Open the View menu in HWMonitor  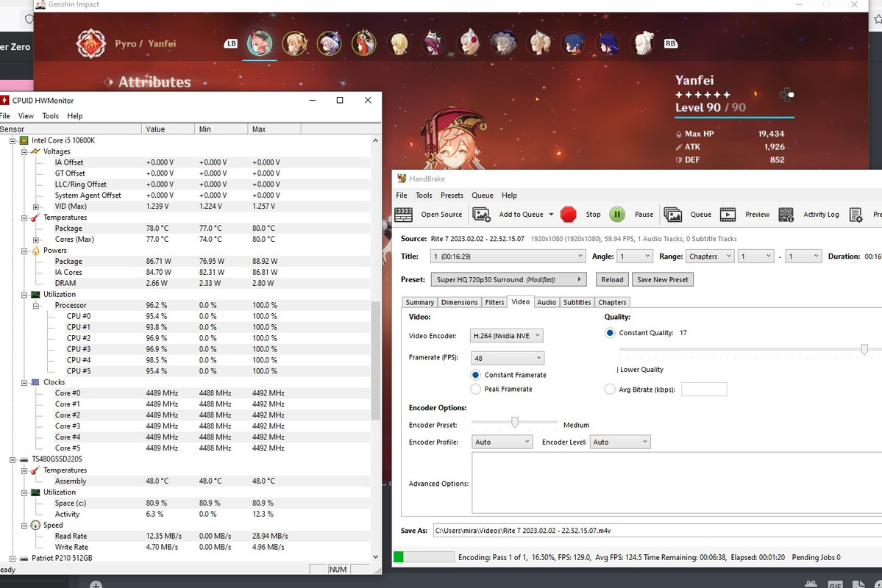(26, 116)
